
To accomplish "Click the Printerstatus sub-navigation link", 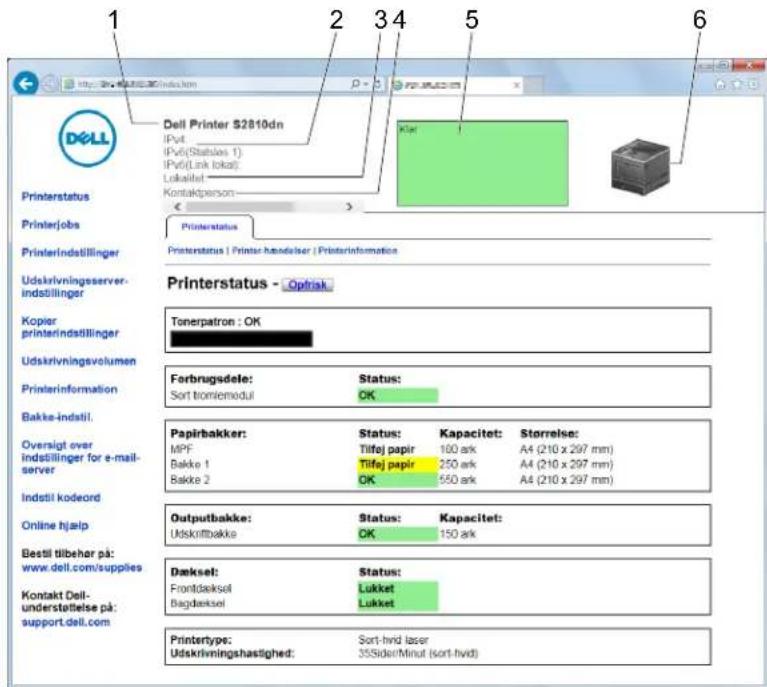I will point(195,251).
